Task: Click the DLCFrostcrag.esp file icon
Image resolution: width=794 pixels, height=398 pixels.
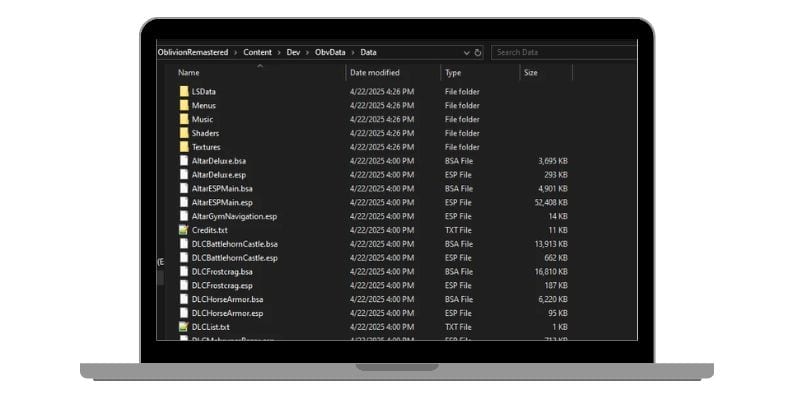Action: click(x=184, y=285)
